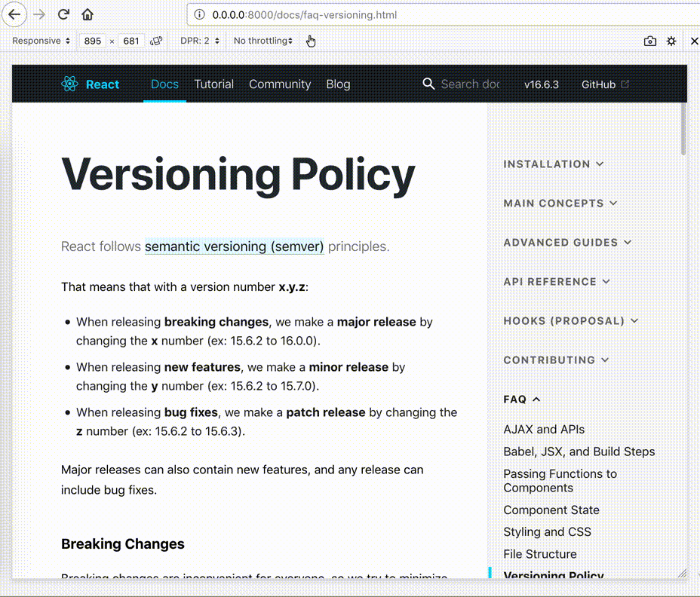The image size is (700, 597).
Task: Open Styling and CSS page
Action: [547, 532]
